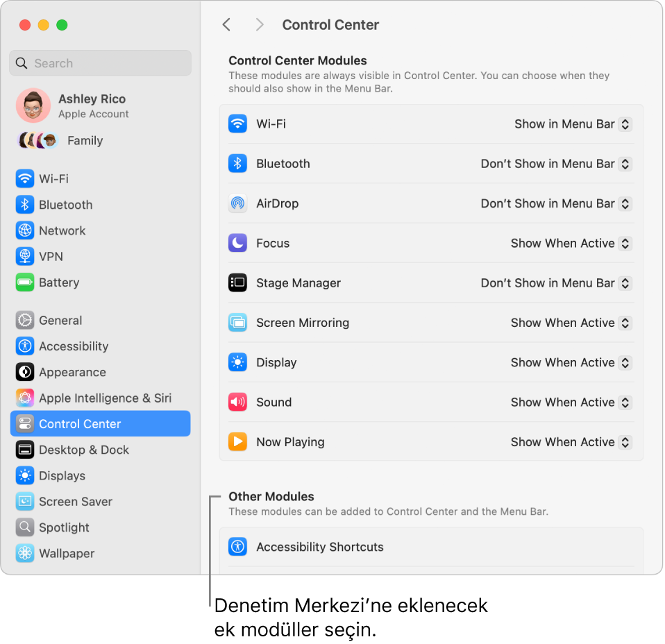Open Displays settings pane

pos(100,475)
